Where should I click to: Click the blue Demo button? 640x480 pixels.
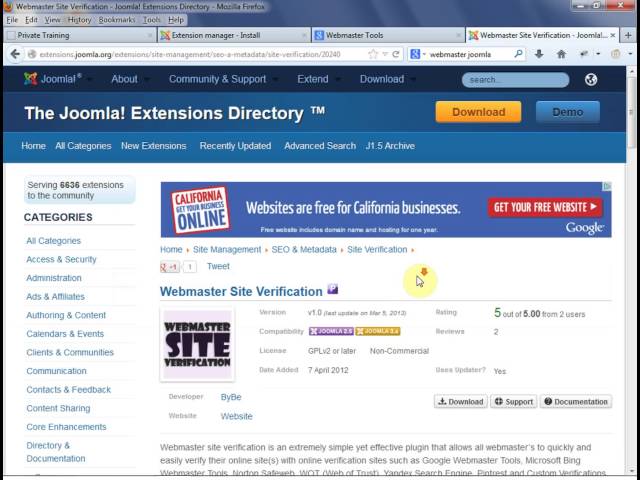tap(567, 112)
